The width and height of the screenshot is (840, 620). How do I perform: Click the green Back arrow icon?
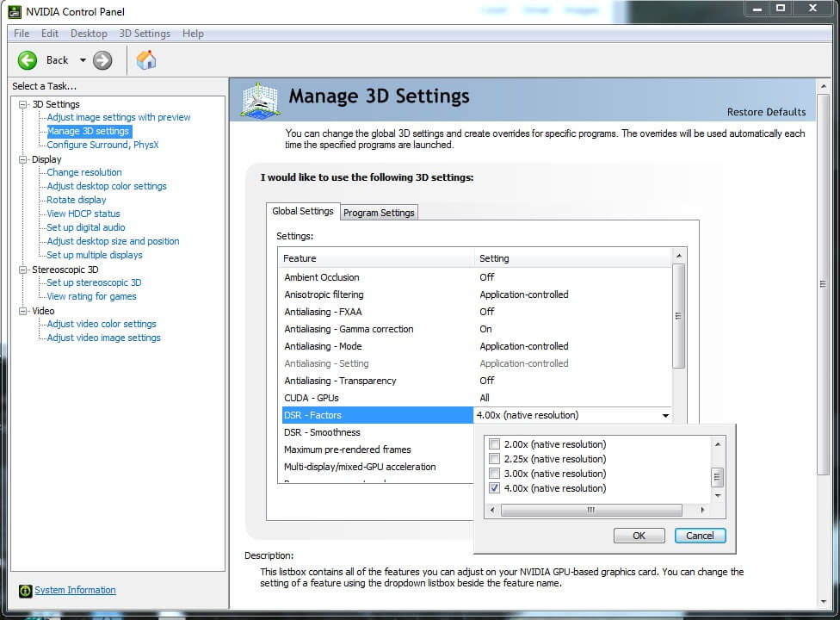tap(28, 59)
